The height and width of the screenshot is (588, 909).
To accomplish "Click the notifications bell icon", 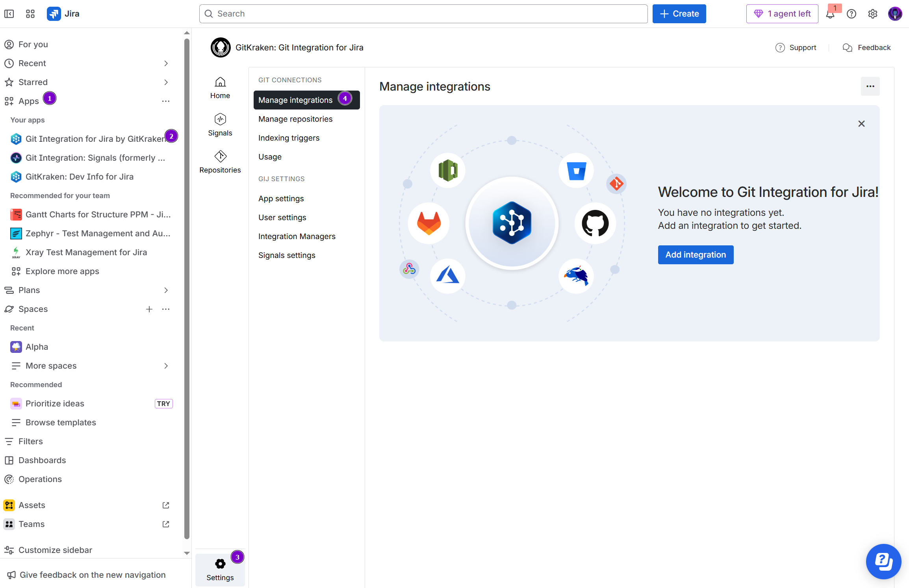I will (830, 14).
